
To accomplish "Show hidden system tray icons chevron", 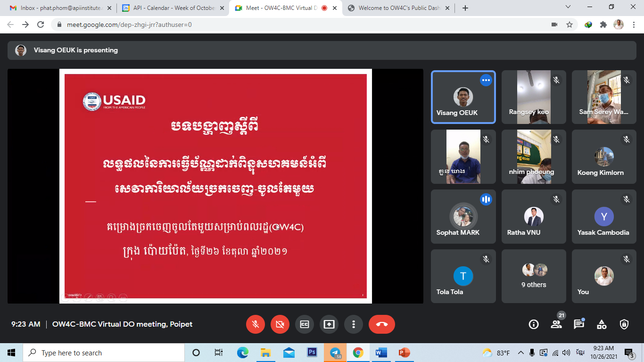I will pyautogui.click(x=521, y=353).
